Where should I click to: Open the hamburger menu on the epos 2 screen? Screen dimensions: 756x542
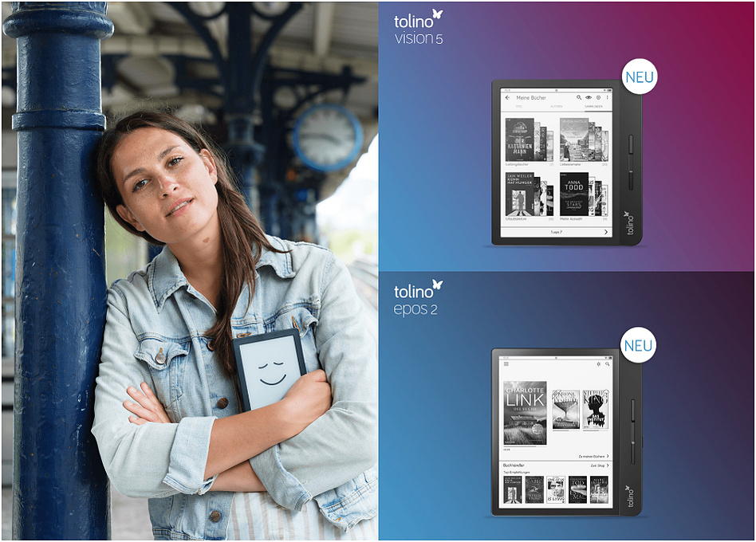tap(506, 364)
